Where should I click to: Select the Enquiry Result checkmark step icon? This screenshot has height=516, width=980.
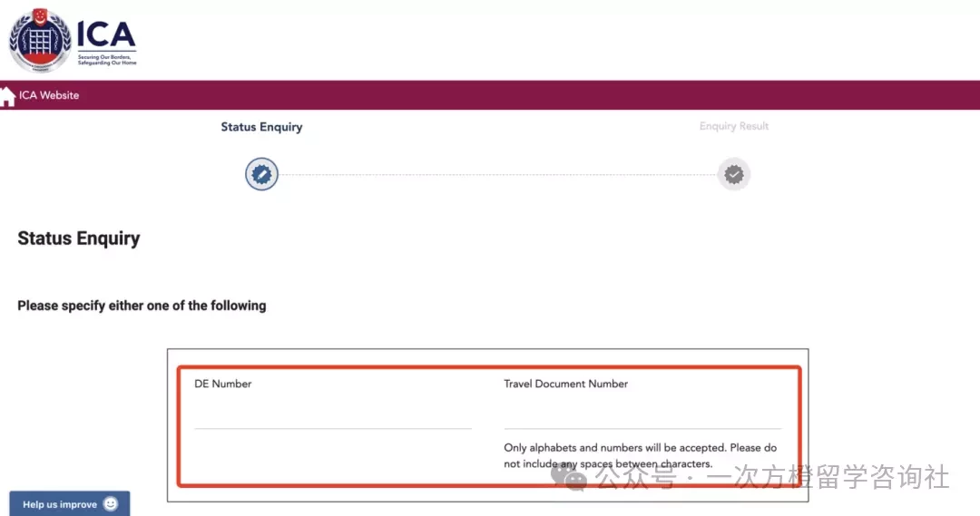[x=734, y=174]
